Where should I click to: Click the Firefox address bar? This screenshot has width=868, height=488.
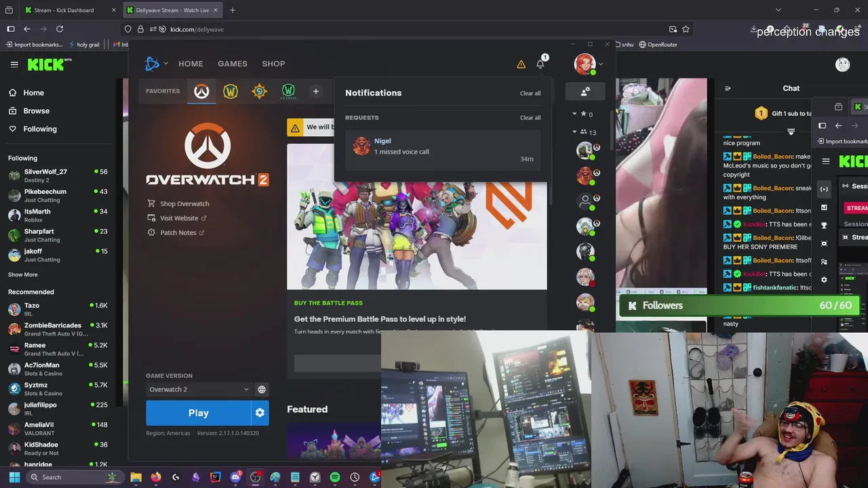407,29
